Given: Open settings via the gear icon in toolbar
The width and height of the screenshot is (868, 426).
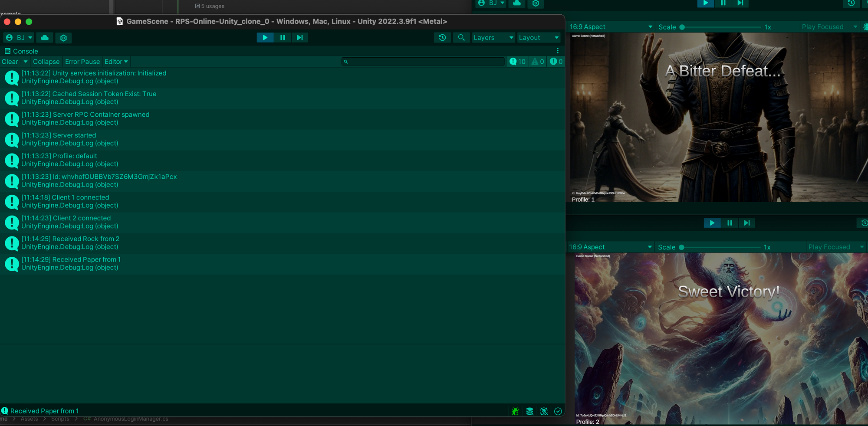Looking at the screenshot, I should click(63, 38).
